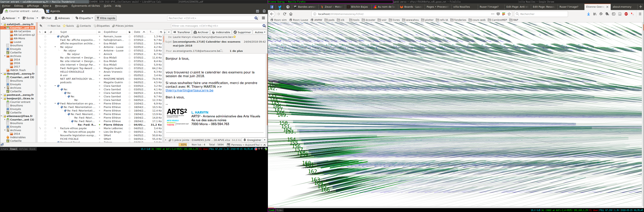Open the Messages menu
644x212 pixels.
61,6
